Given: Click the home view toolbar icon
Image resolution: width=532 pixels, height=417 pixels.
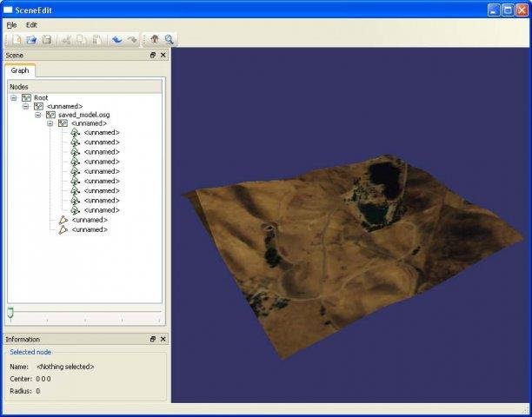Looking at the screenshot, I should pos(155,39).
